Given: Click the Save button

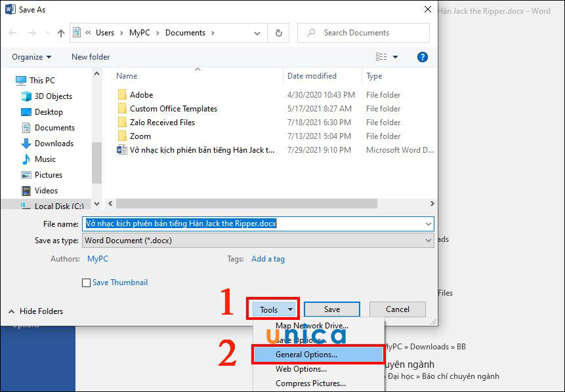Looking at the screenshot, I should (331, 309).
